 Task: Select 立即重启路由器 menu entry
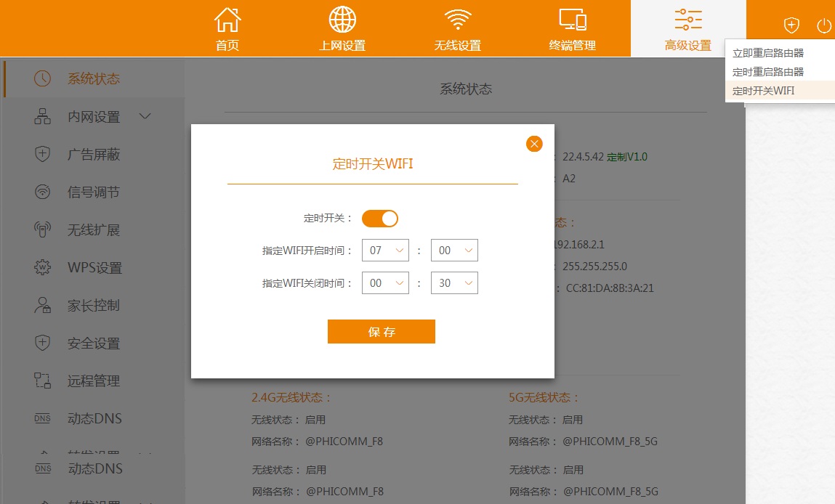pos(768,53)
